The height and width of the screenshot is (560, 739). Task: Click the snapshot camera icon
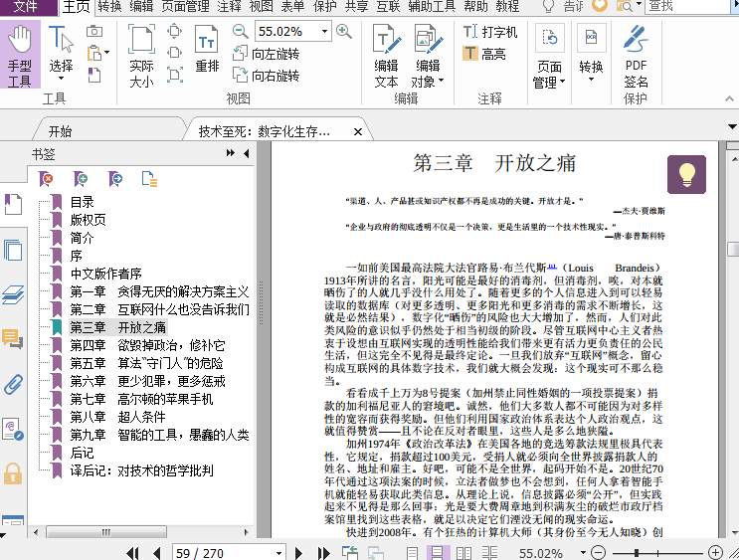94,32
